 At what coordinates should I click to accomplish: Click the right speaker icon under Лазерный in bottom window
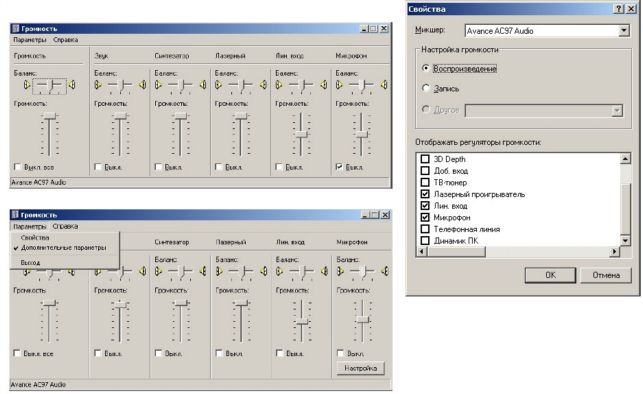tap(264, 271)
